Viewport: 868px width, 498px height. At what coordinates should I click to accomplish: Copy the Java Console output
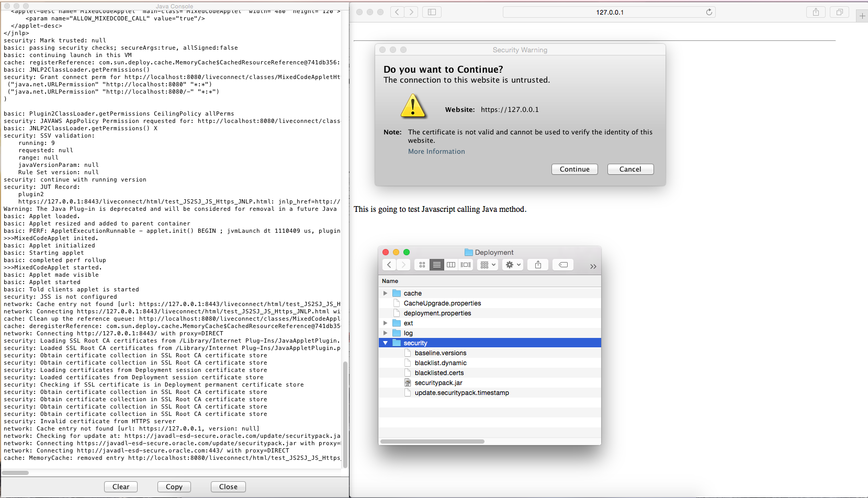coord(174,486)
